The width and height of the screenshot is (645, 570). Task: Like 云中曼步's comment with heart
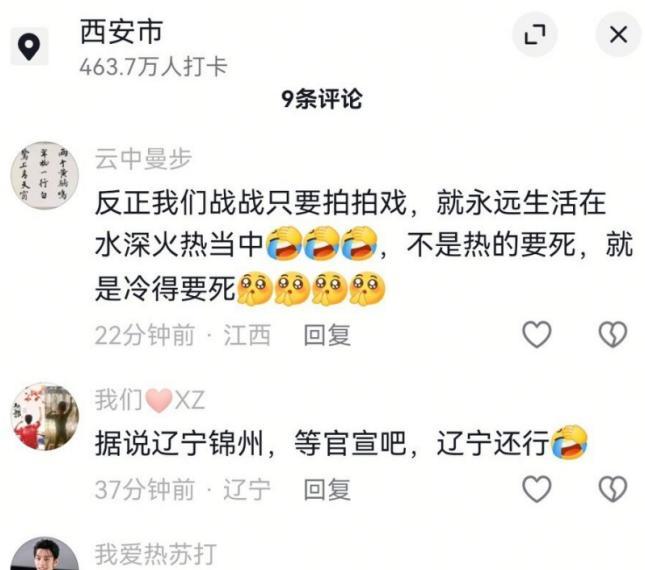click(x=536, y=334)
